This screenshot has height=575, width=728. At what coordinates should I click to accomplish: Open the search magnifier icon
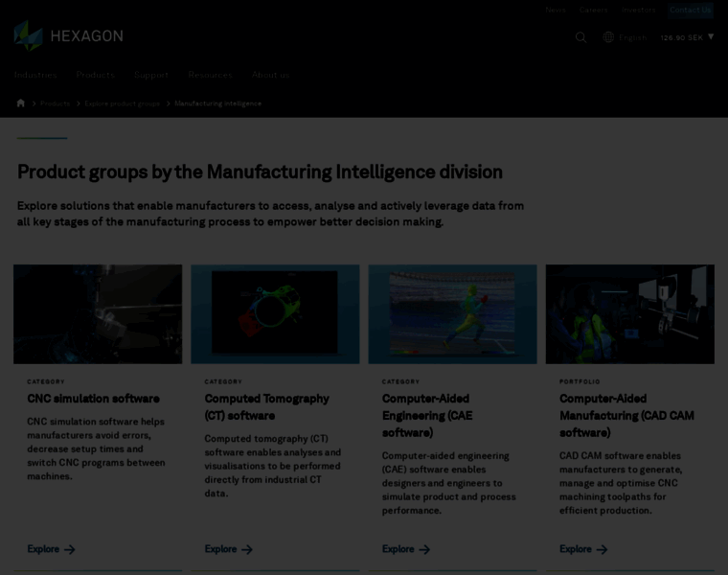click(x=580, y=37)
